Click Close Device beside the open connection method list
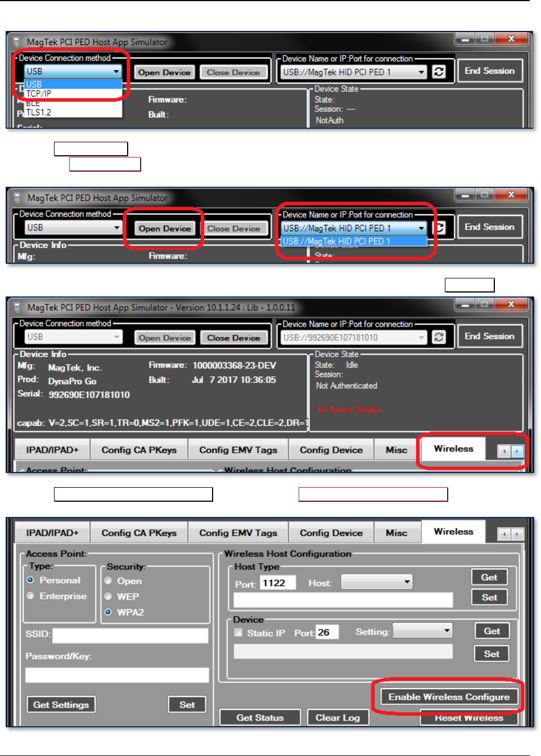 tap(233, 73)
